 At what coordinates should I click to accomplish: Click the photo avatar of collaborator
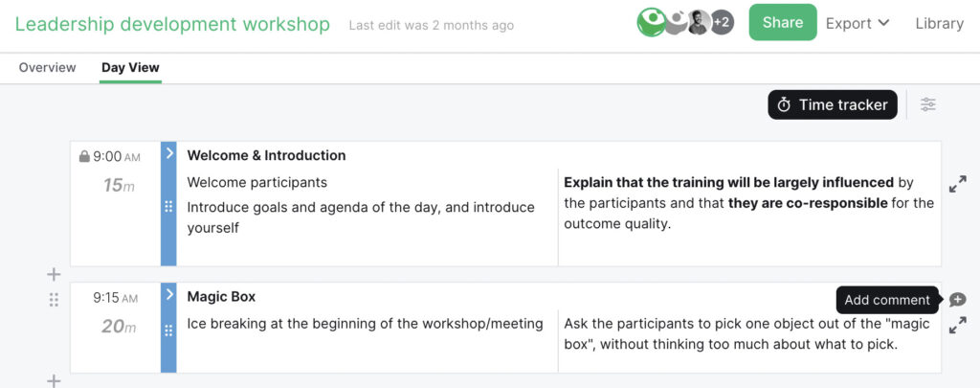pyautogui.click(x=699, y=23)
